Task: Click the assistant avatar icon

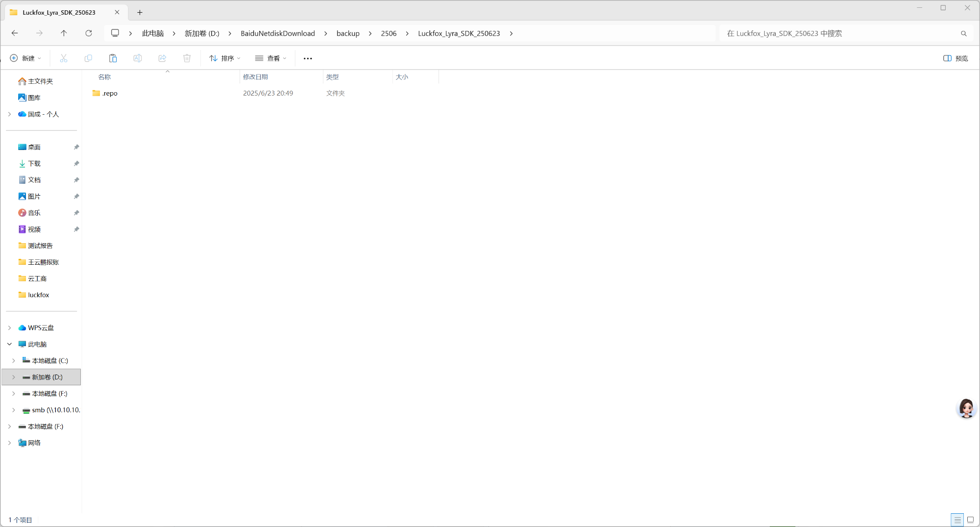Action: (966, 408)
